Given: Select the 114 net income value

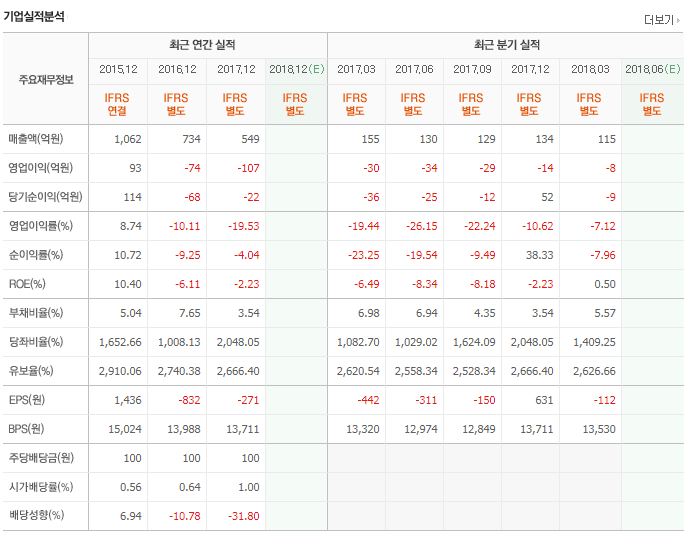Looking at the screenshot, I should click(x=132, y=197).
